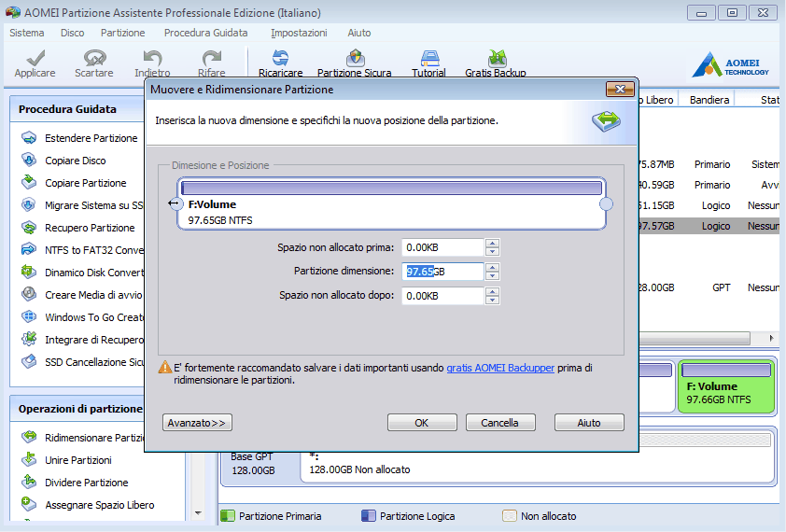Select the Estendere Partizione wizard icon
The width and height of the screenshot is (786, 532).
[x=29, y=138]
